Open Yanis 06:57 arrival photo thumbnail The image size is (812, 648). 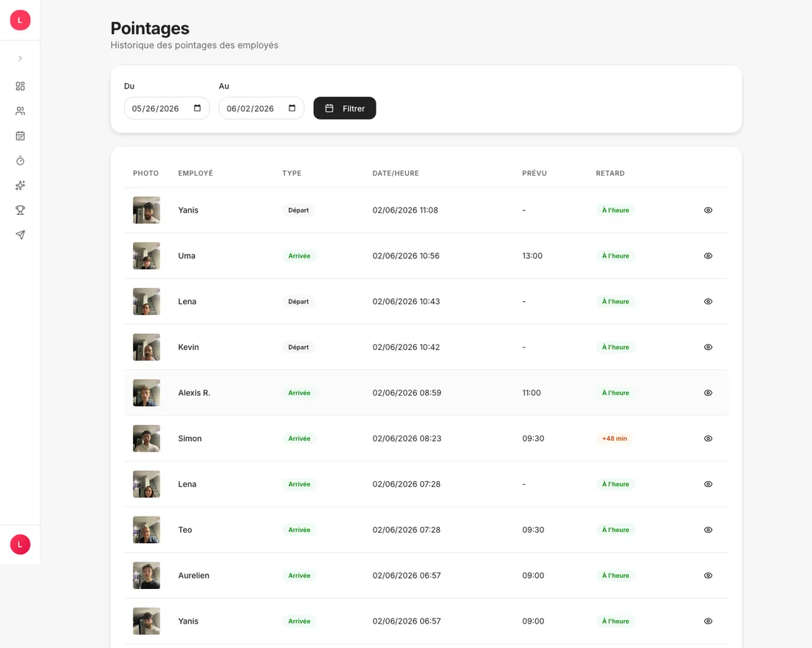click(x=147, y=621)
